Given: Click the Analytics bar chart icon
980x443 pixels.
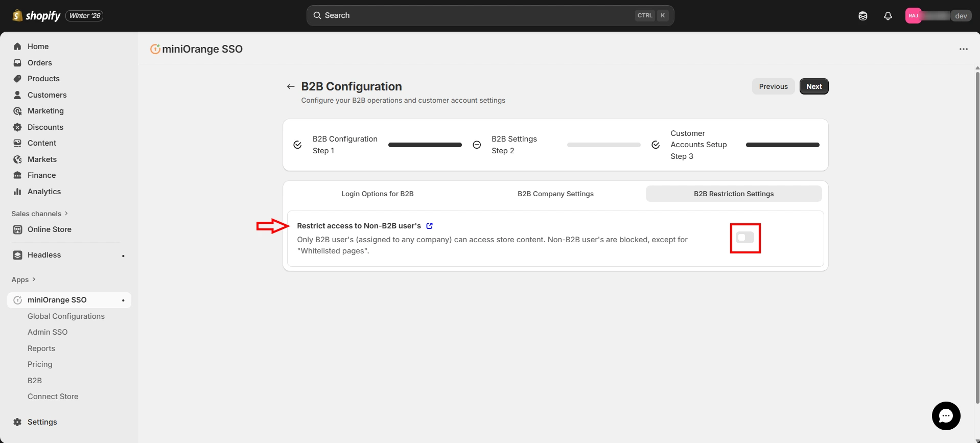Looking at the screenshot, I should (17, 192).
